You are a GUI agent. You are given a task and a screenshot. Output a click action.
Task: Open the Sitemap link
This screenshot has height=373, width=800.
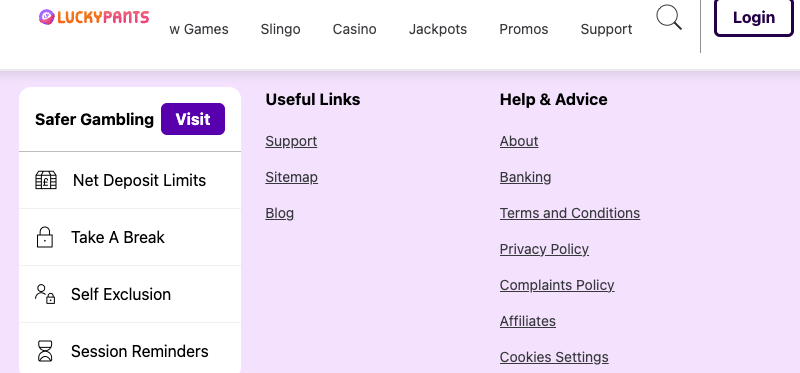point(291,177)
